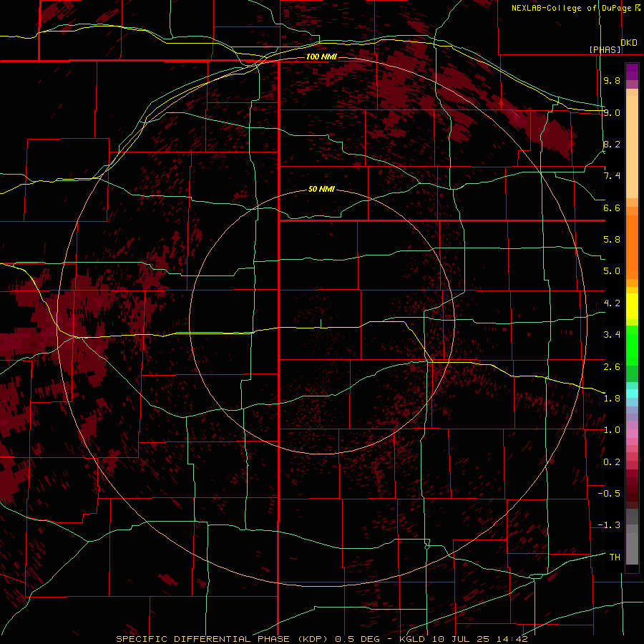Click the purple top segment of color bar
Image resolution: width=644 pixels, height=644 pixels.
pyautogui.click(x=632, y=72)
